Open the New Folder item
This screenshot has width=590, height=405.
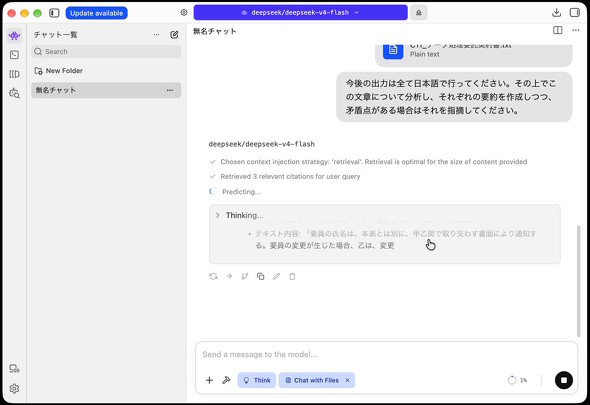58,71
